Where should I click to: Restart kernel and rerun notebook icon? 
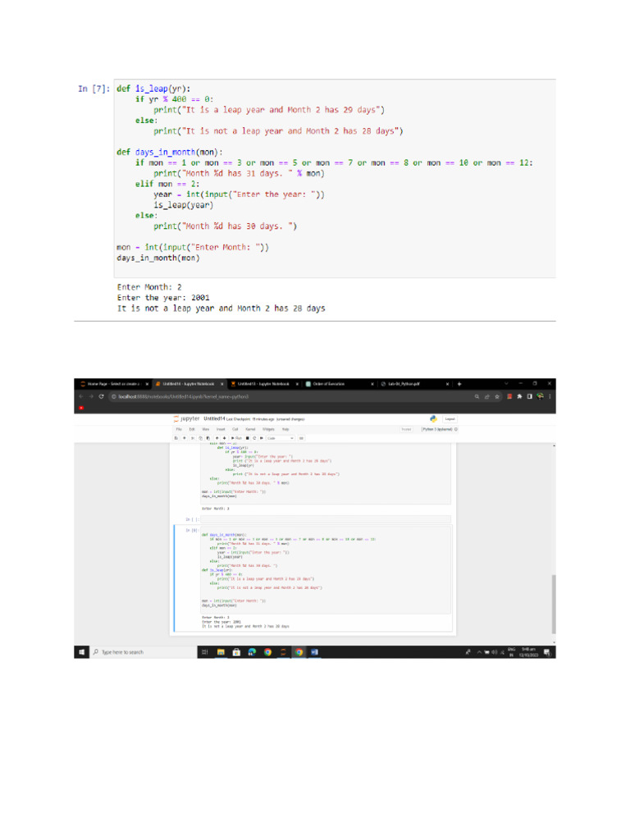262,438
